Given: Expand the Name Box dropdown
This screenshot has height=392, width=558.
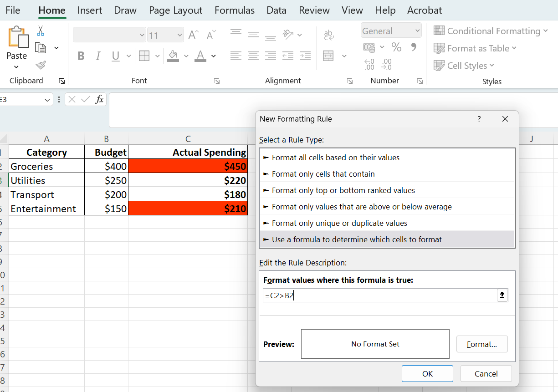Looking at the screenshot, I should click(x=47, y=99).
